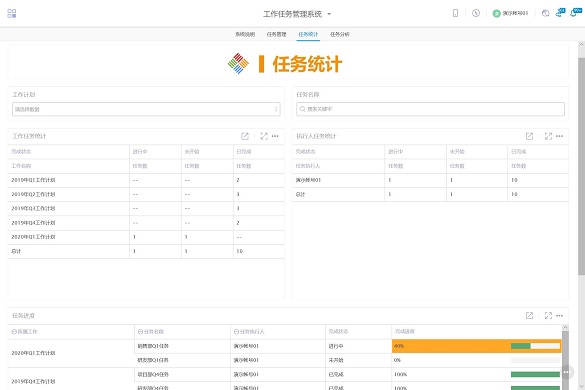Click the 0% empty progress bar
This screenshot has width=585, height=390.
[535, 360]
